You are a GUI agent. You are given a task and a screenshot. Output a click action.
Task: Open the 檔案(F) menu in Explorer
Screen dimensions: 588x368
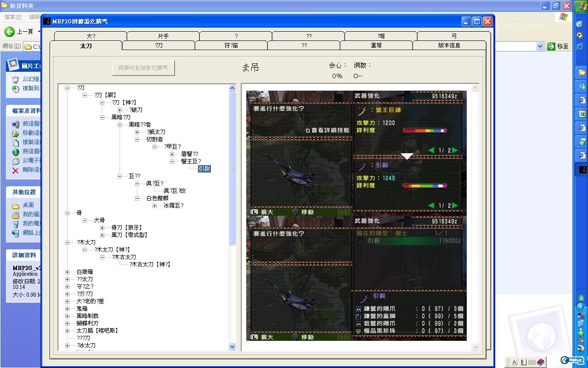pyautogui.click(x=13, y=17)
